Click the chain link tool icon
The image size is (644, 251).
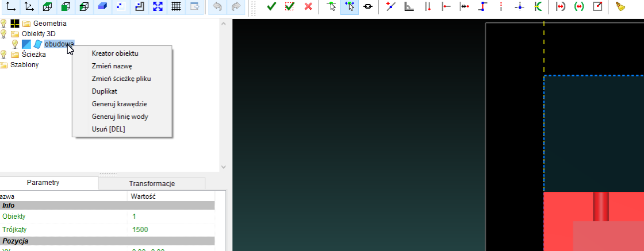pyautogui.click(x=368, y=6)
